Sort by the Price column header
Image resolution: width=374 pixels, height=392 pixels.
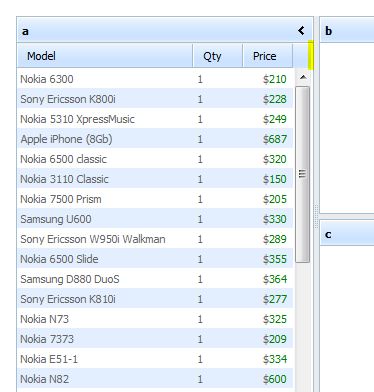(268, 56)
